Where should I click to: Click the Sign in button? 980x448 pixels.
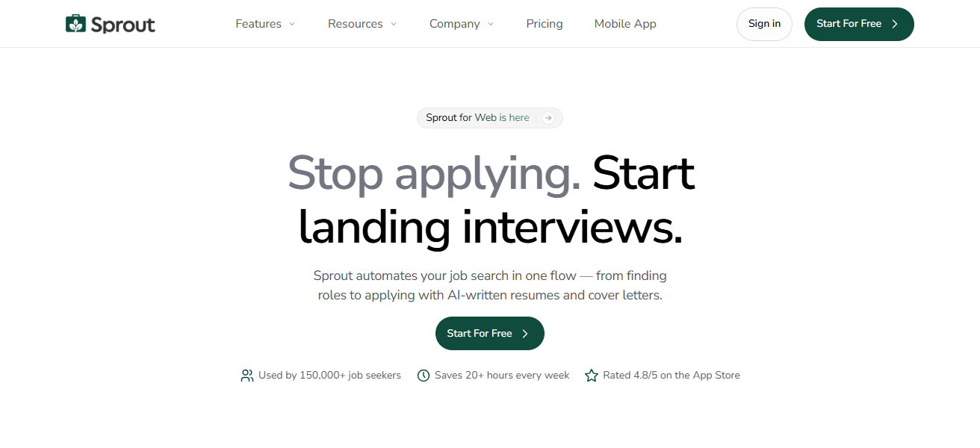coord(764,24)
